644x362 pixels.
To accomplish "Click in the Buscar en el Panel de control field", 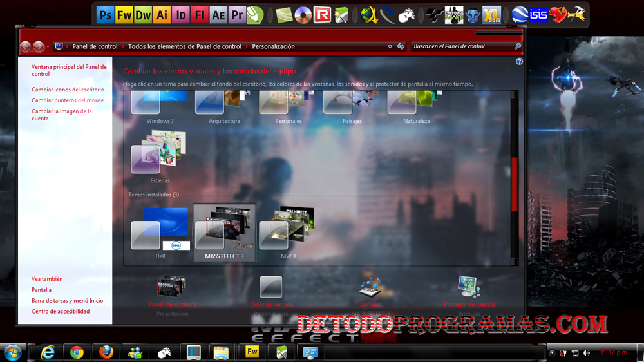I will [462, 46].
